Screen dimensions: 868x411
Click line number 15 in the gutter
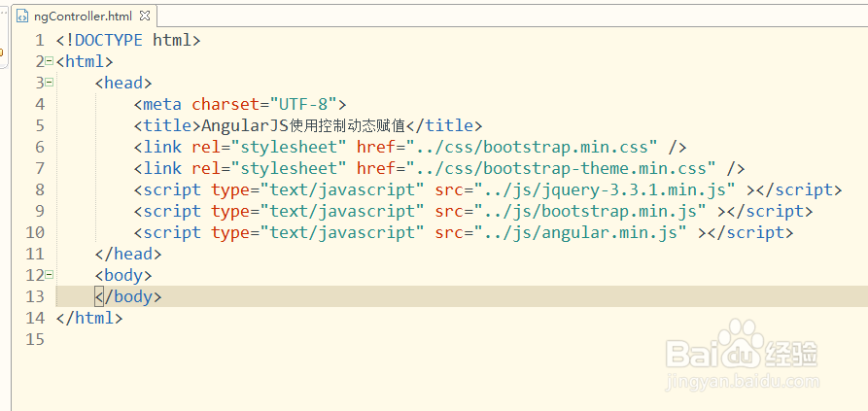tap(35, 340)
